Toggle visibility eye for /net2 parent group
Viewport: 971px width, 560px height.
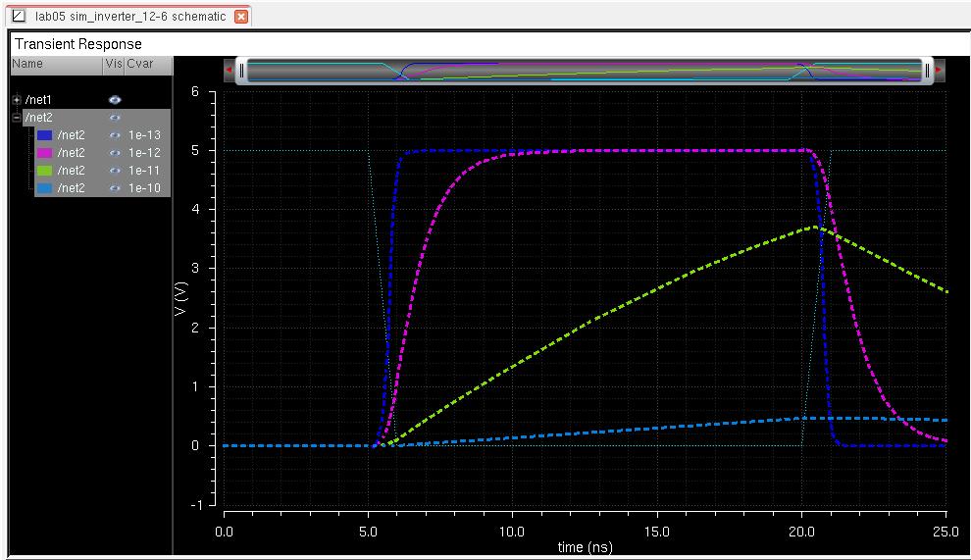point(115,118)
